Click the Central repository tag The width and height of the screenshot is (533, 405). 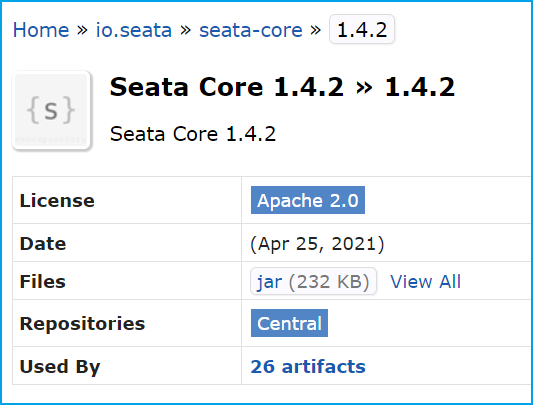pos(289,323)
